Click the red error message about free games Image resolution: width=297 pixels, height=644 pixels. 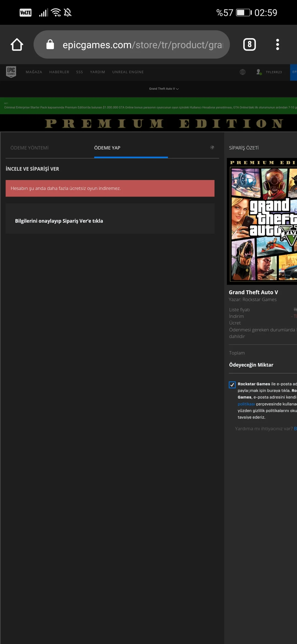coord(110,188)
